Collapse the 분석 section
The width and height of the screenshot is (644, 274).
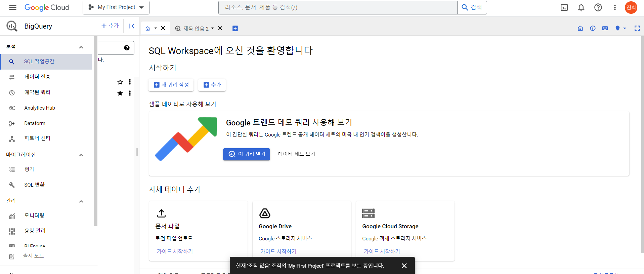tap(81, 47)
